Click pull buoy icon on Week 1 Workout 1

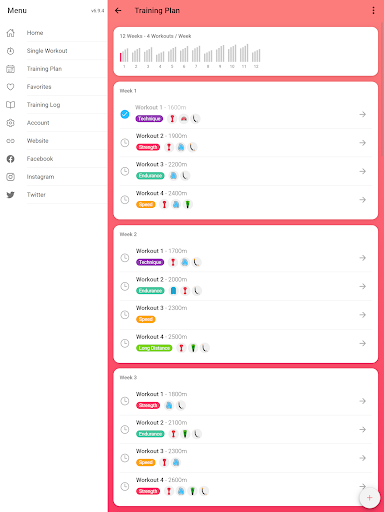tap(172, 119)
